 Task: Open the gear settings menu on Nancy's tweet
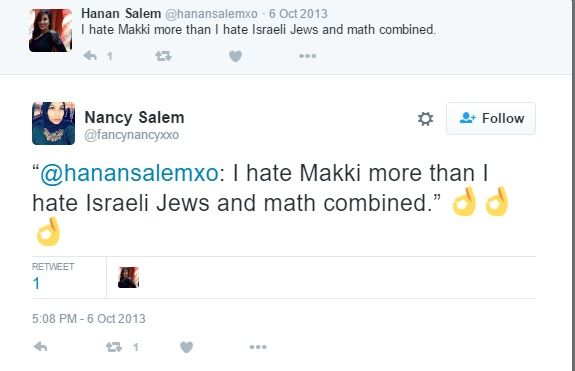pos(425,119)
